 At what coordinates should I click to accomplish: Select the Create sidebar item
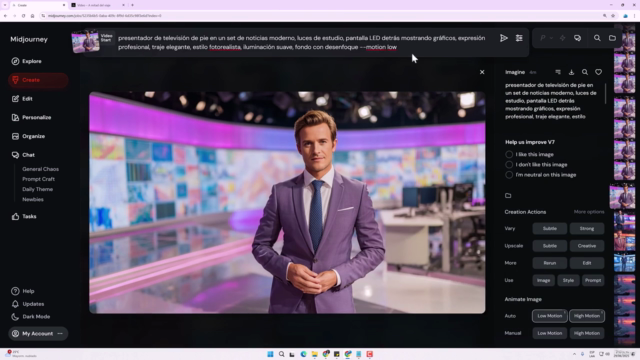[x=38, y=80]
